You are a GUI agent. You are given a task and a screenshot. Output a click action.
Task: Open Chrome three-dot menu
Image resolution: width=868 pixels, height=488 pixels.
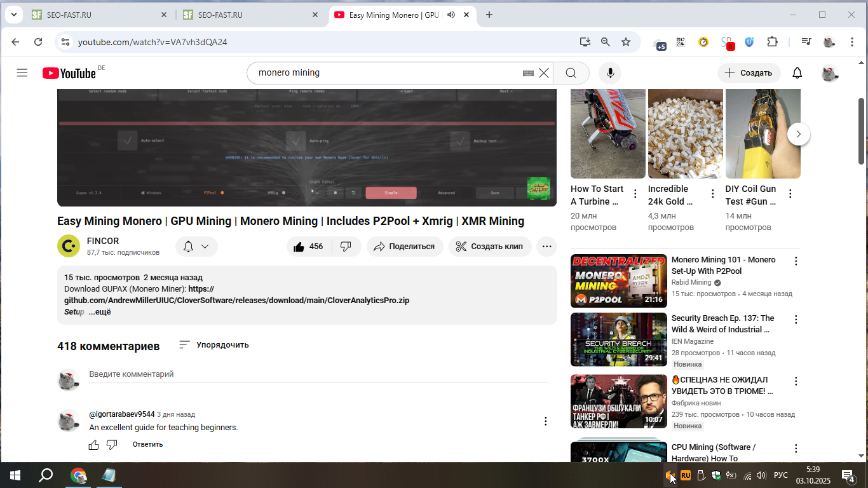click(x=852, y=42)
